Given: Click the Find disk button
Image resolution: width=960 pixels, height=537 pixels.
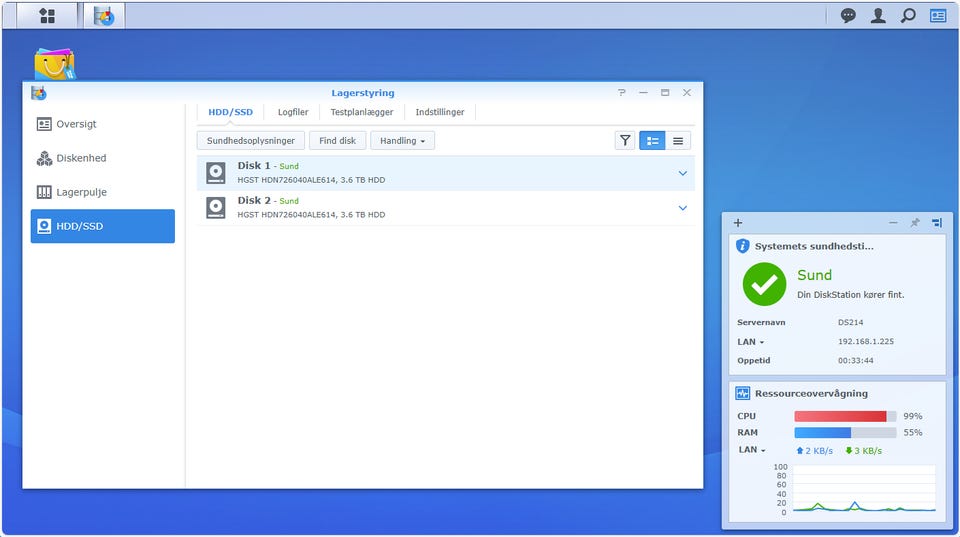Looking at the screenshot, I should [x=337, y=141].
